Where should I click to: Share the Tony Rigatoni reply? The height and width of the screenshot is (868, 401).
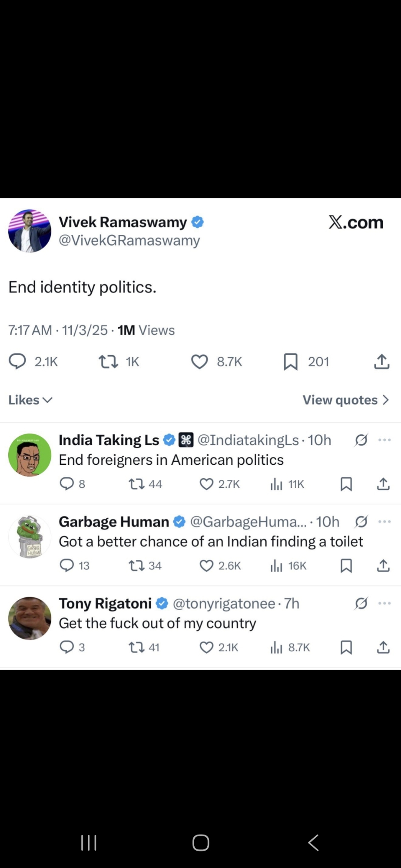coord(383,647)
